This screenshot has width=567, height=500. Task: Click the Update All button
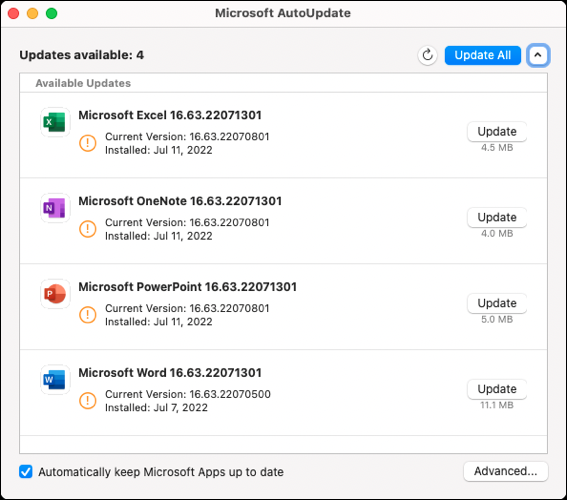pyautogui.click(x=483, y=55)
